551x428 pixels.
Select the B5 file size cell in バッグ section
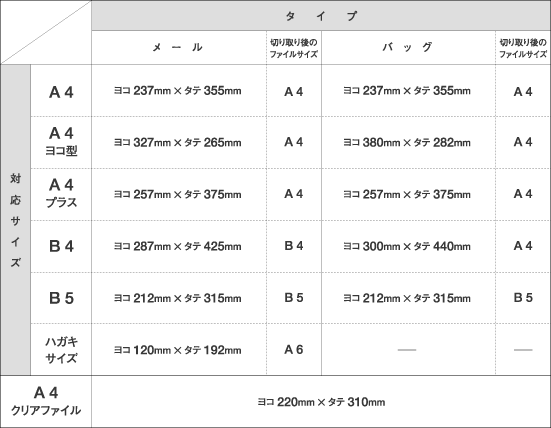click(x=523, y=298)
